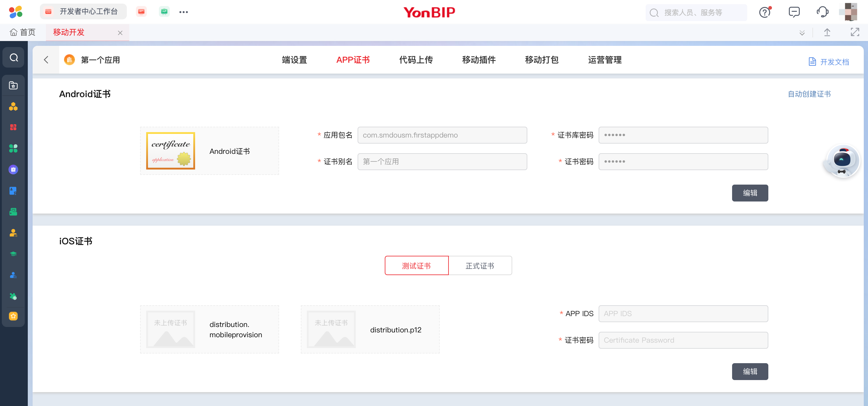The width and height of the screenshot is (868, 406).
Task: Click the sidebar search icon
Action: (14, 58)
